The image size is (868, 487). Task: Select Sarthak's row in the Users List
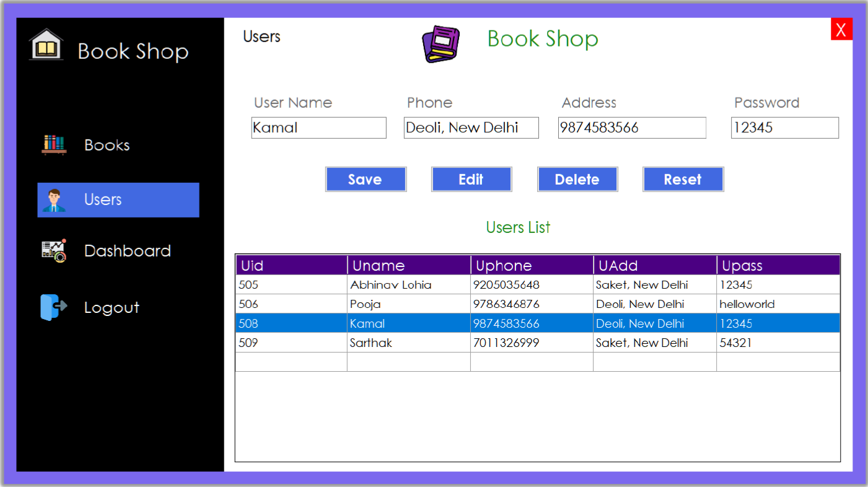[x=434, y=342]
